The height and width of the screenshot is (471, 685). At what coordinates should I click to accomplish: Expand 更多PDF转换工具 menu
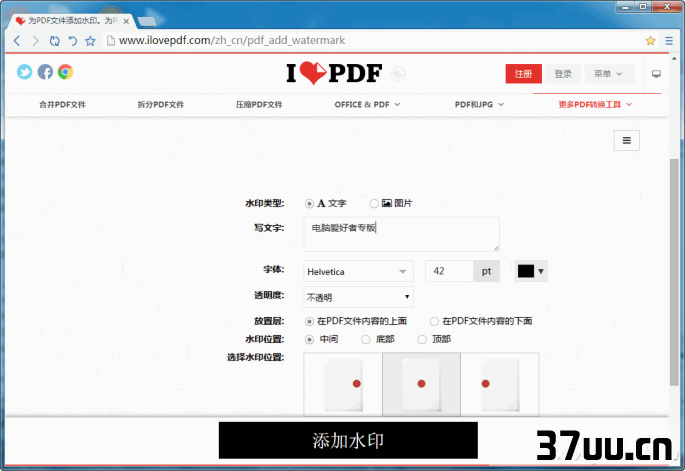point(595,104)
